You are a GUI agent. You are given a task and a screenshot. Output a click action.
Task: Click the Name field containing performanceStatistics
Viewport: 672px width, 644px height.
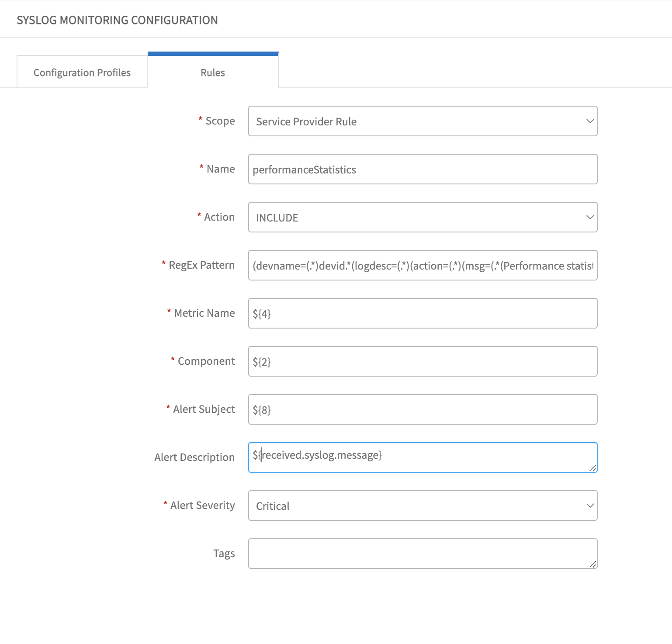pyautogui.click(x=422, y=169)
